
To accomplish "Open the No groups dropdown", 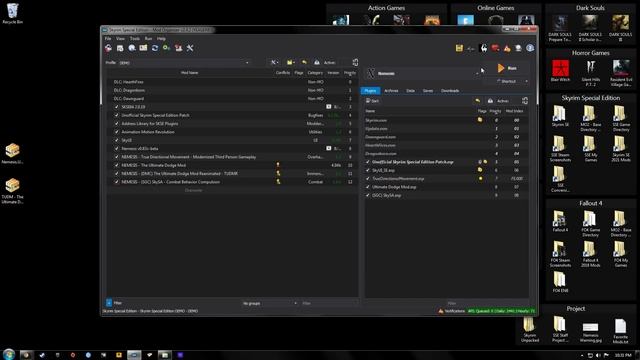I will click(269, 303).
